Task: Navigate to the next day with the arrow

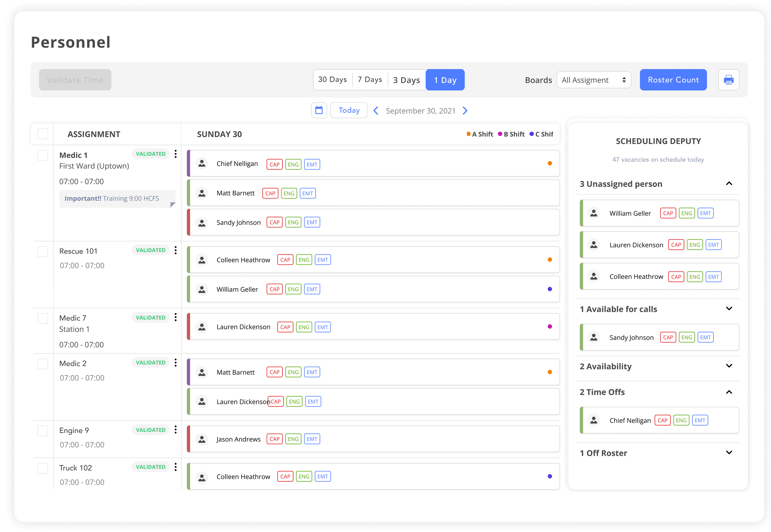Action: (x=465, y=110)
